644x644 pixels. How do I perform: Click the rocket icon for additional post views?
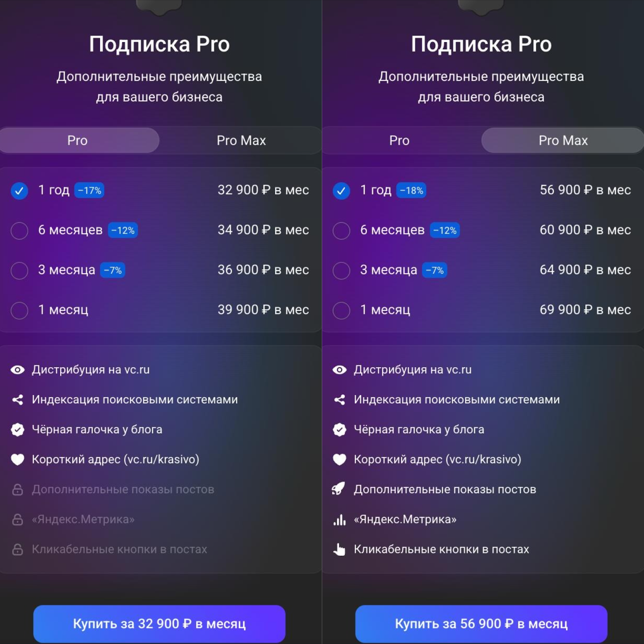339,489
